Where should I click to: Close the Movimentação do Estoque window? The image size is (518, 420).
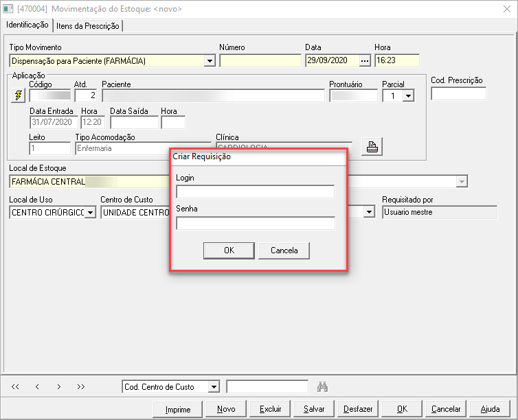coord(507,9)
